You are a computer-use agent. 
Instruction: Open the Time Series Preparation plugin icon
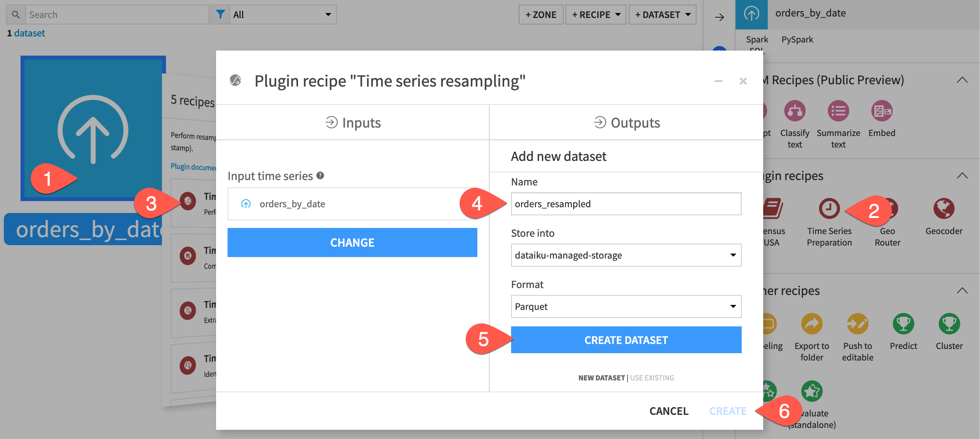829,208
